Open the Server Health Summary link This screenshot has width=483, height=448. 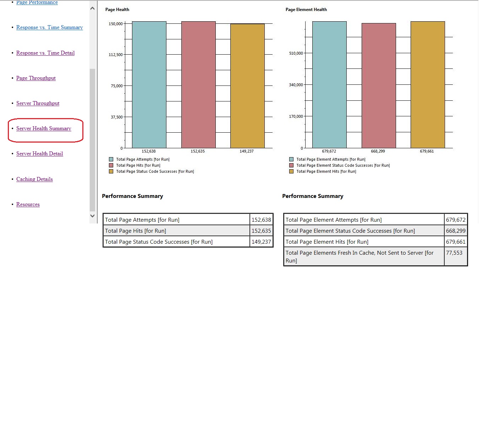point(44,128)
